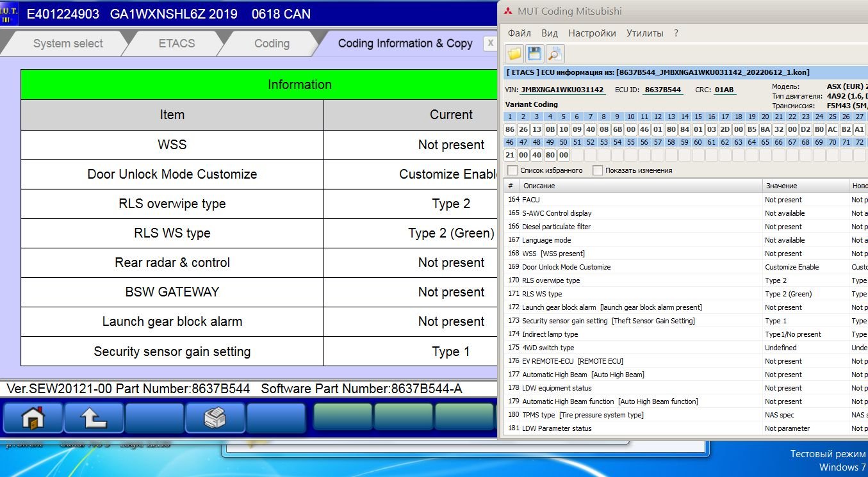Screen dimensions: 868x477
Task: Select row 177 Automatic High Beam
Action: [686, 375]
